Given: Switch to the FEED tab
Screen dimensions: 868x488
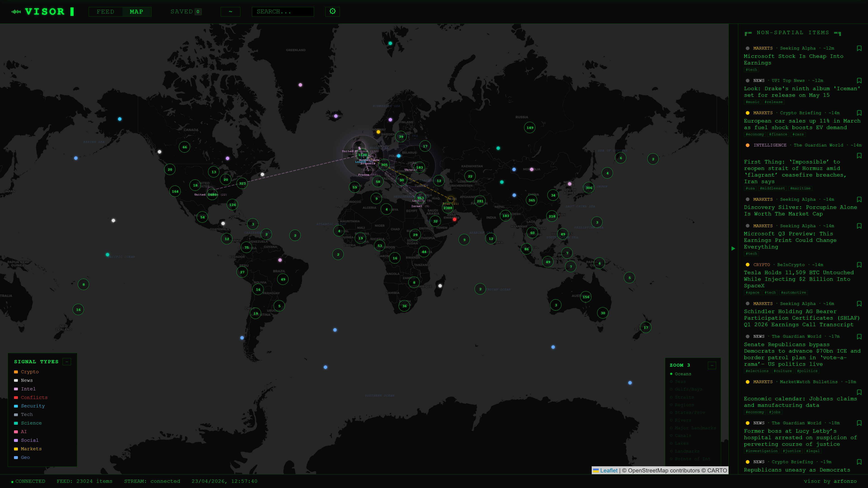Looking at the screenshot, I should coord(105,12).
